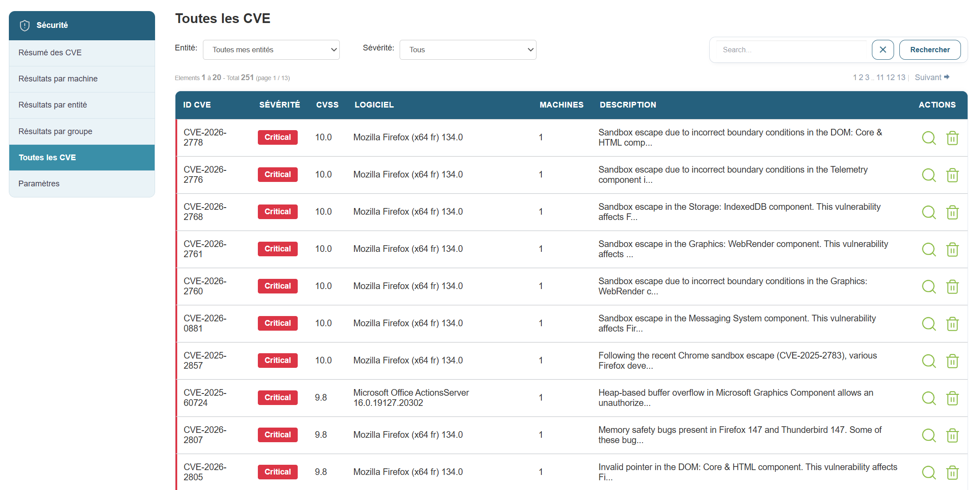Viewport: 980px width, 490px height.
Task: Remove CVE-2026-0881 with trash icon
Action: click(952, 324)
